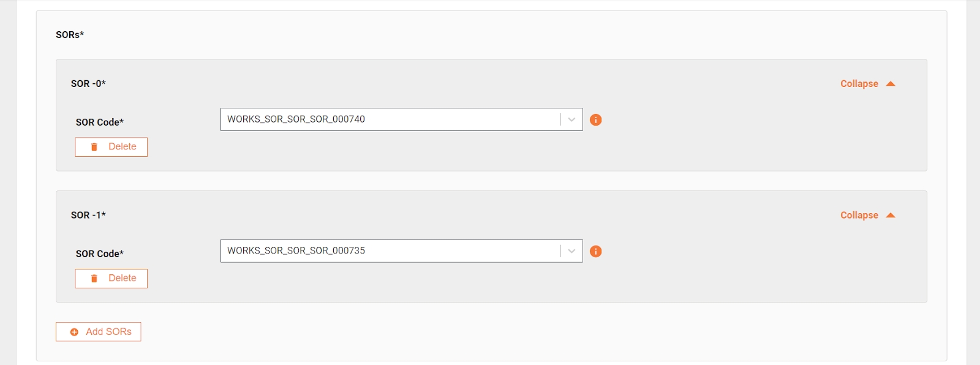Click the SORs* group title
Screen dimensions: 980x365
70,35
